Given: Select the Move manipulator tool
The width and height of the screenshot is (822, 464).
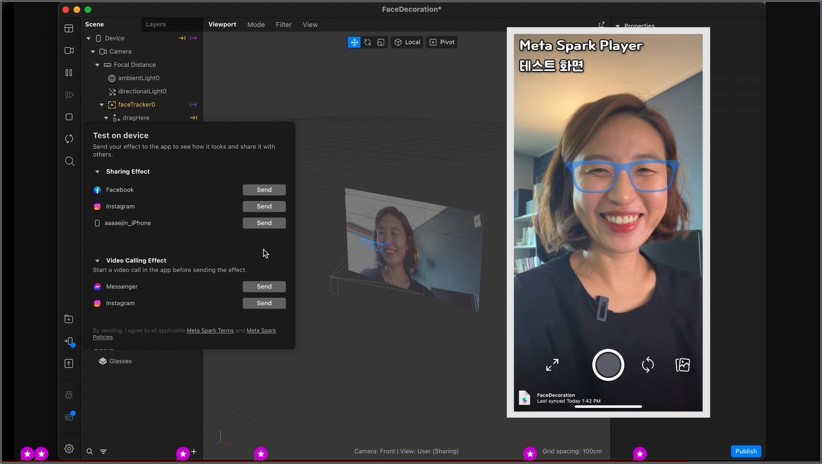Looking at the screenshot, I should (x=354, y=42).
